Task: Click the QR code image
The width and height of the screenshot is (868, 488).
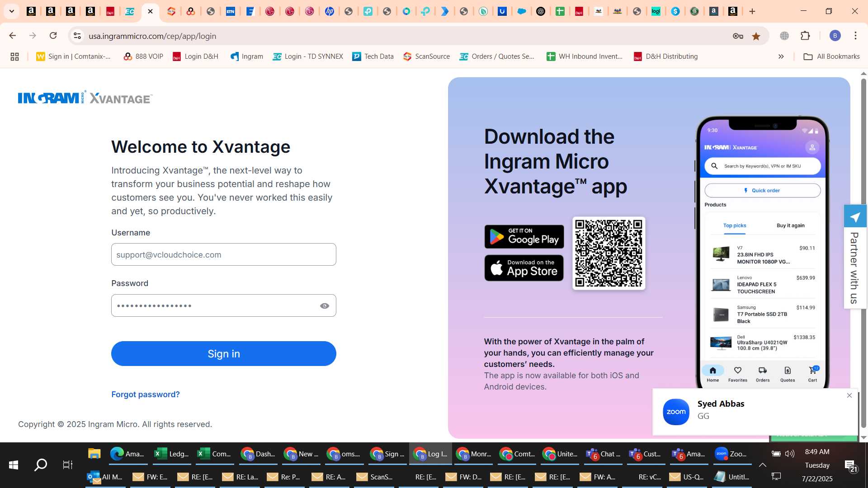Action: (x=609, y=253)
